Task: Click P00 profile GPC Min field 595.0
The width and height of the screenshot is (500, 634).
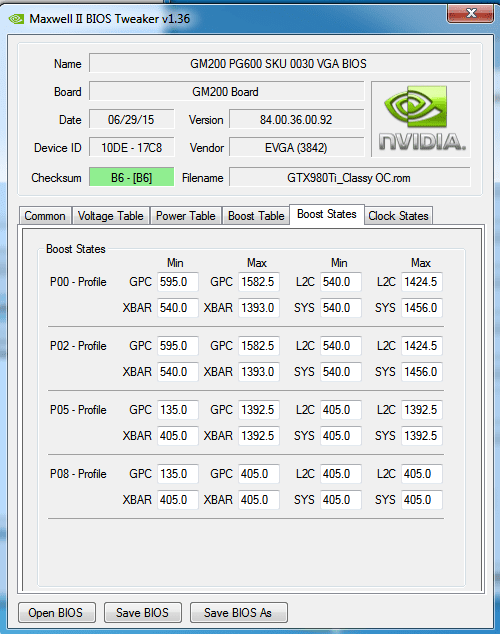Action: pyautogui.click(x=177, y=282)
